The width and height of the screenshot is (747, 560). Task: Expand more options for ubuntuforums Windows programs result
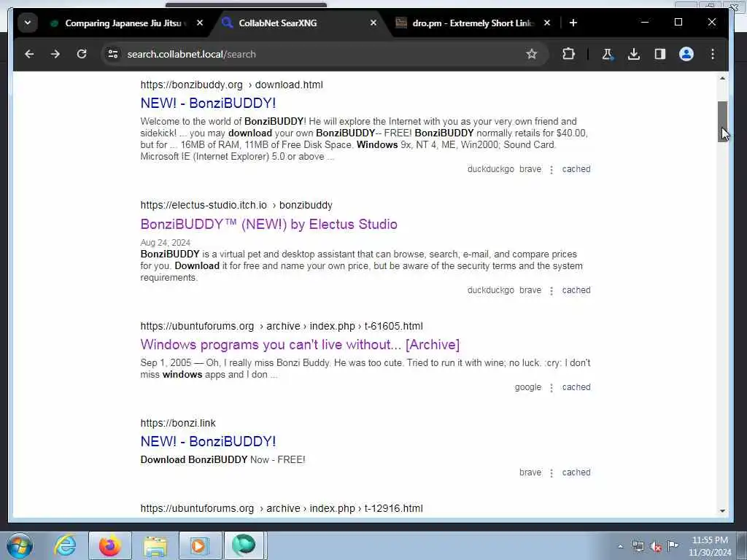click(x=551, y=388)
